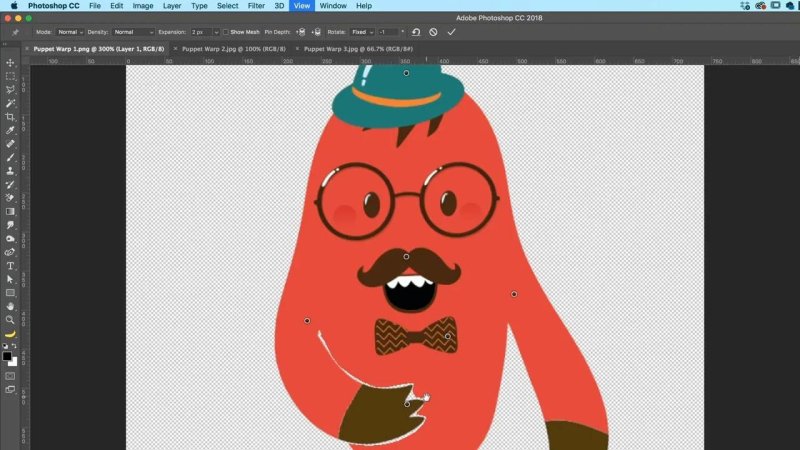Select the Gradient tool
Image resolution: width=800 pixels, height=450 pixels.
pos(10,212)
